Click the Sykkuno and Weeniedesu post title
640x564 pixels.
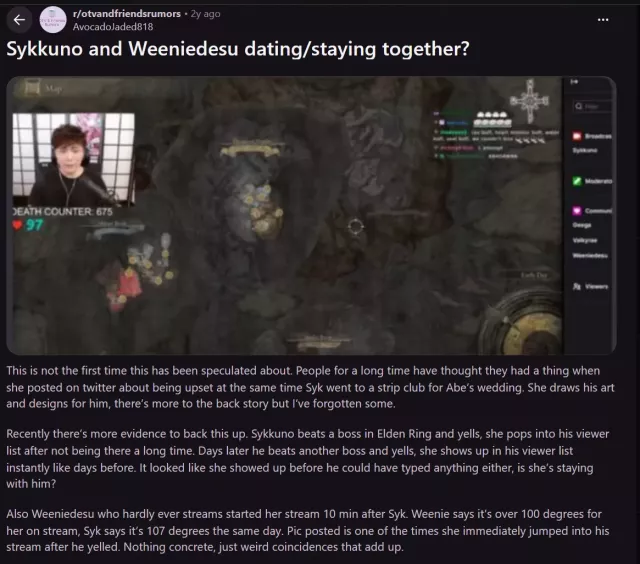(238, 49)
